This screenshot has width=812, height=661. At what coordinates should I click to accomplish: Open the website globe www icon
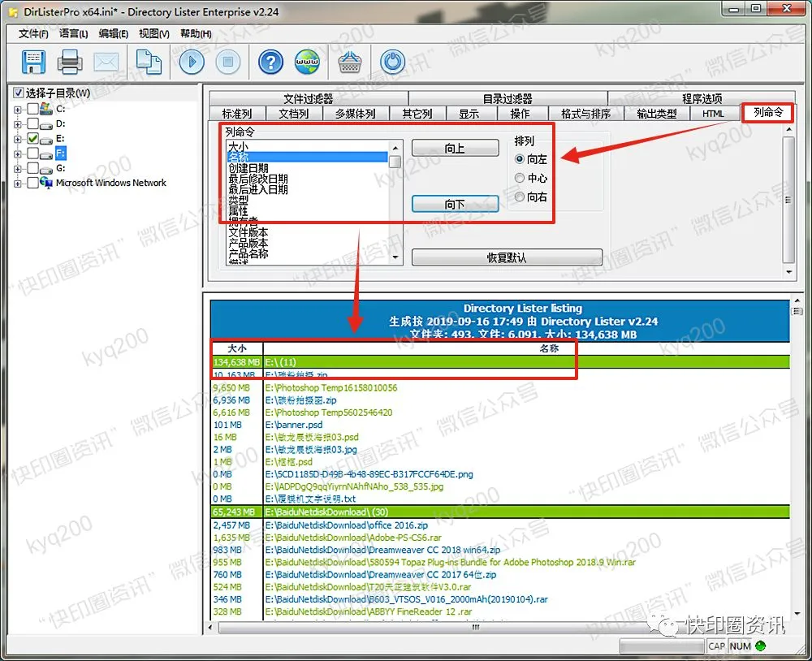(307, 63)
